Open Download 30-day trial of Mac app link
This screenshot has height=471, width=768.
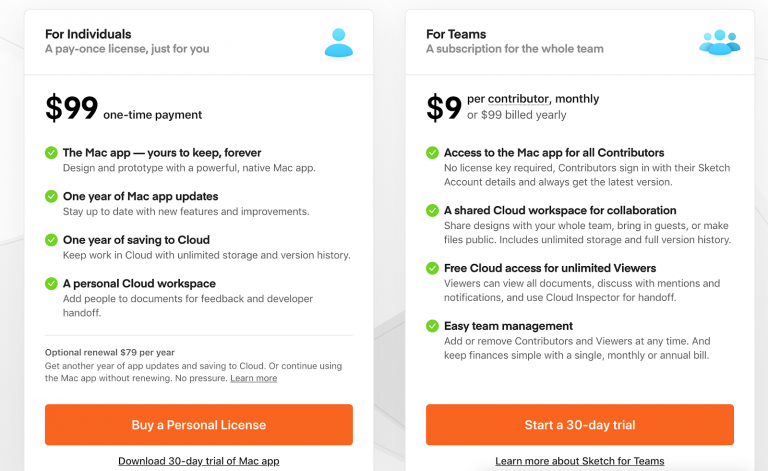pyautogui.click(x=198, y=461)
